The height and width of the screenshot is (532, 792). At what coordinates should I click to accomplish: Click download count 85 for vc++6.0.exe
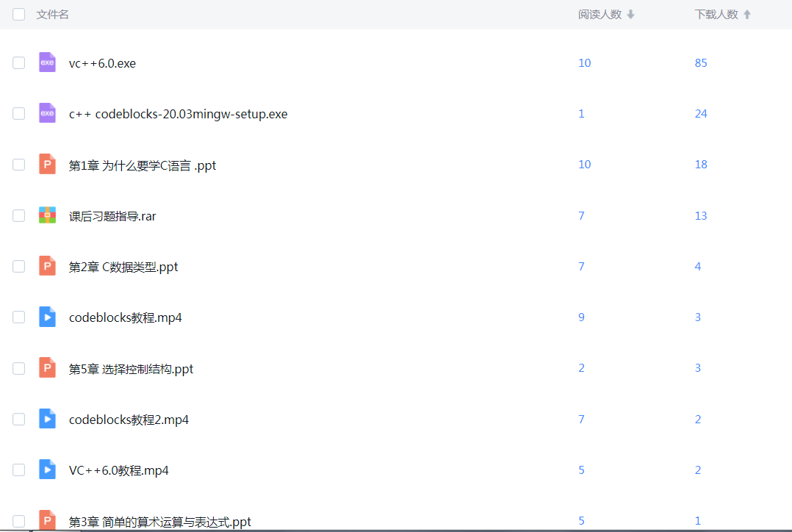[x=701, y=63]
